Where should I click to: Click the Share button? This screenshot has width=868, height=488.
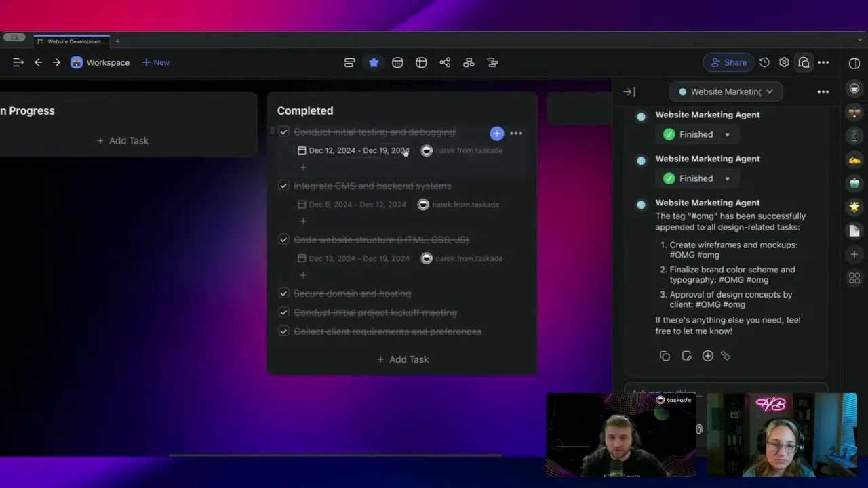click(728, 62)
